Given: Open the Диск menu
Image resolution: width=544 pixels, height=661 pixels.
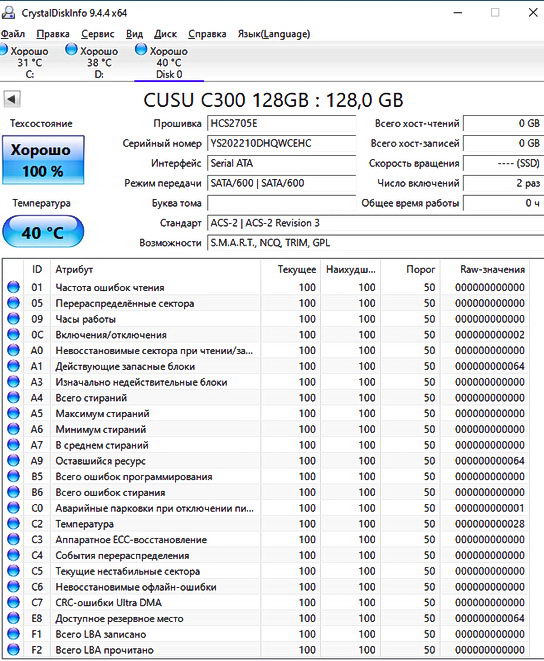Looking at the screenshot, I should [x=165, y=34].
